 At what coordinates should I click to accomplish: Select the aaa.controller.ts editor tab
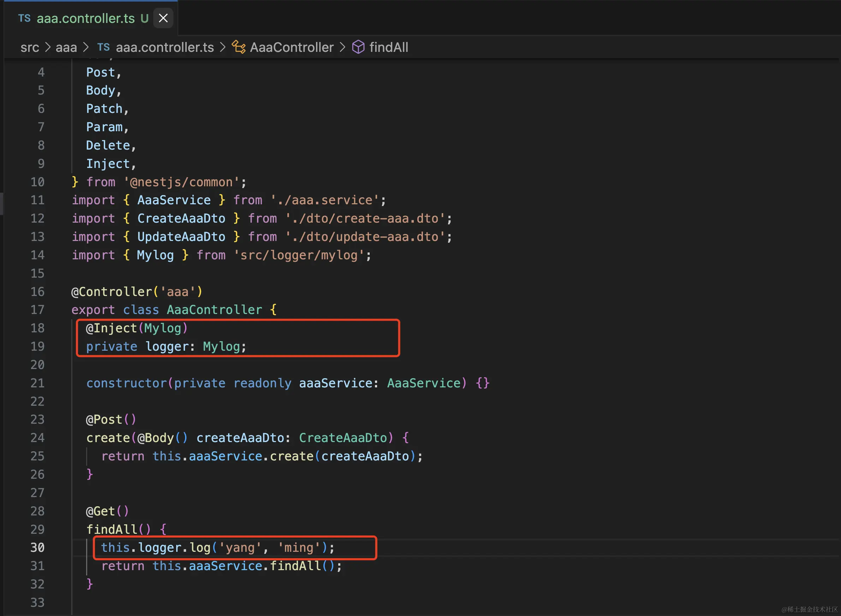coord(91,18)
